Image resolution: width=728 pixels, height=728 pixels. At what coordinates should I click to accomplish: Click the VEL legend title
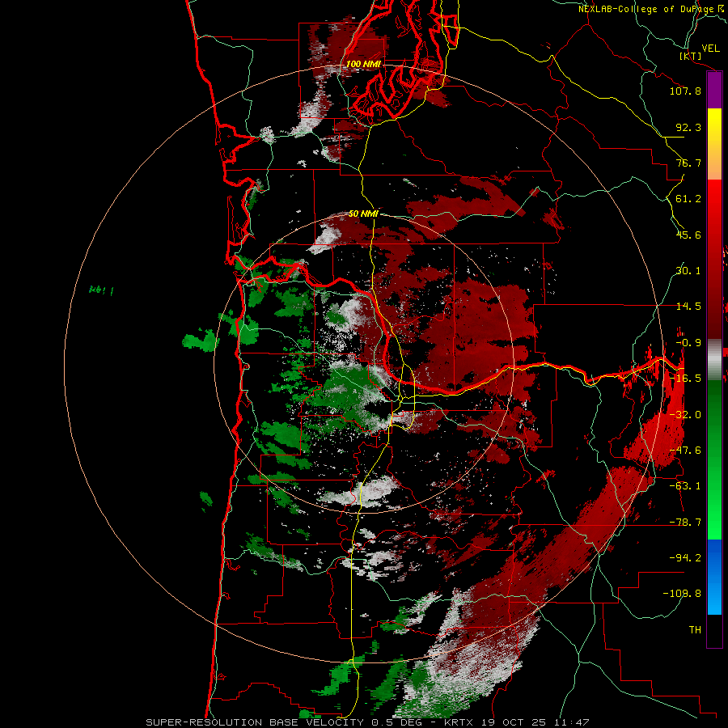click(710, 48)
